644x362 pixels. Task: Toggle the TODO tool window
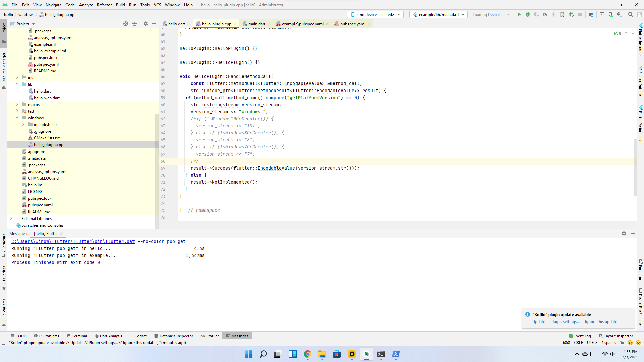point(19,336)
